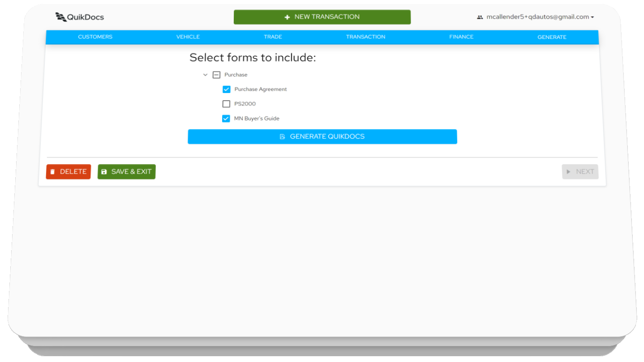Start a new transaction

(322, 17)
